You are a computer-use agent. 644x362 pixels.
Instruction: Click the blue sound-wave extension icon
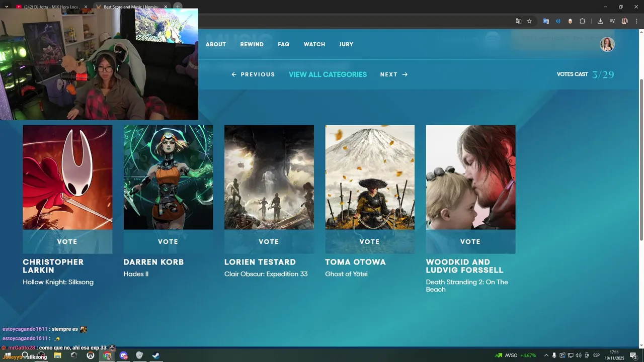point(558,21)
